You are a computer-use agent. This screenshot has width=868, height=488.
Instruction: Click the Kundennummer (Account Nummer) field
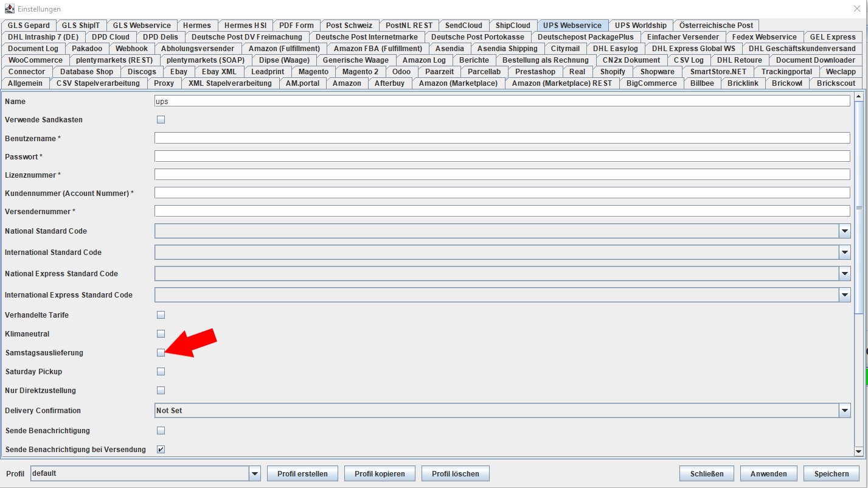[502, 193]
